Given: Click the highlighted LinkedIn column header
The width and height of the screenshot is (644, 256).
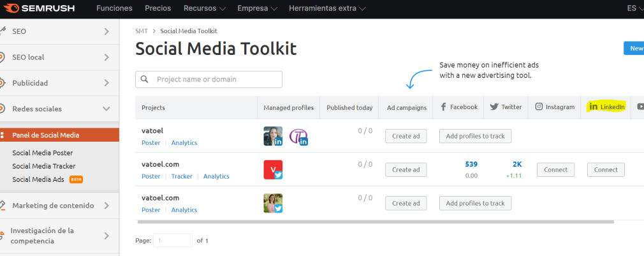Looking at the screenshot, I should [x=606, y=107].
